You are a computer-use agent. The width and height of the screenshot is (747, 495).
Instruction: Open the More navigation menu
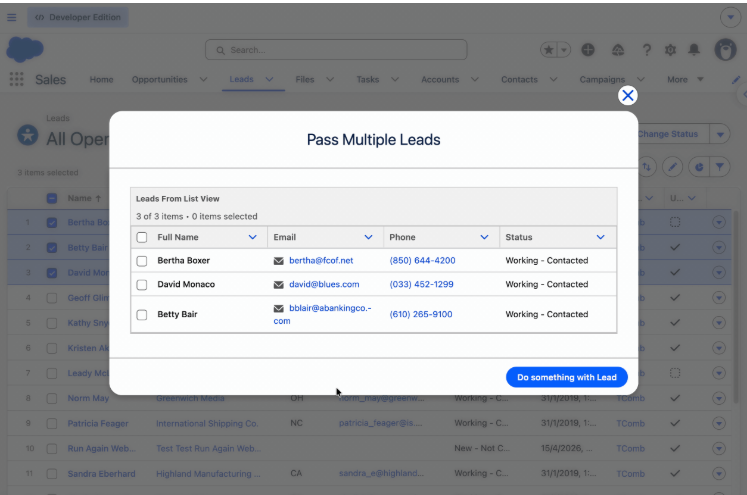pyautogui.click(x=685, y=80)
